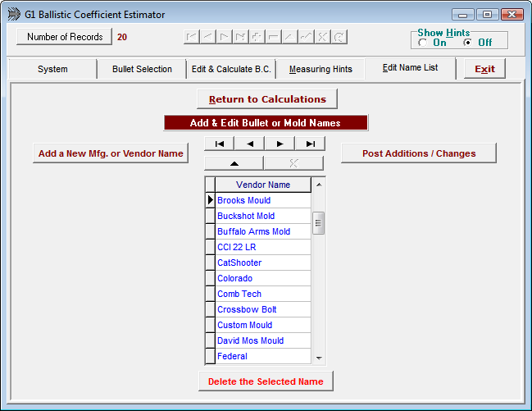
Task: Select CatShooter in vendor list
Action: click(263, 263)
